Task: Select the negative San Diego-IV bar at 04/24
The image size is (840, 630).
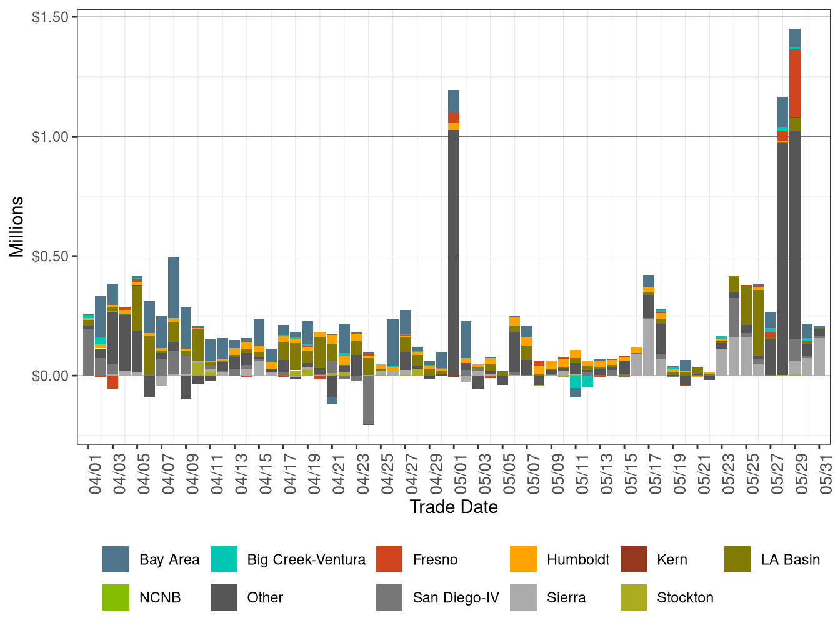Action: click(369, 400)
